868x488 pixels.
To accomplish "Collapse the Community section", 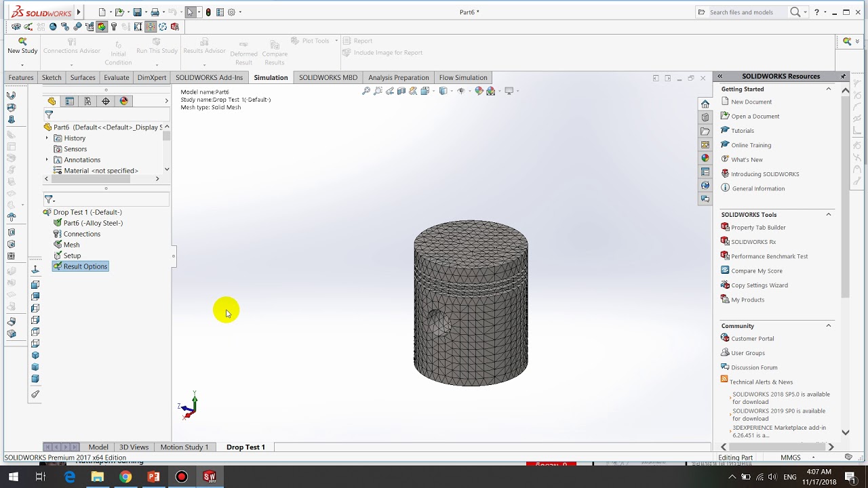I will pos(828,326).
